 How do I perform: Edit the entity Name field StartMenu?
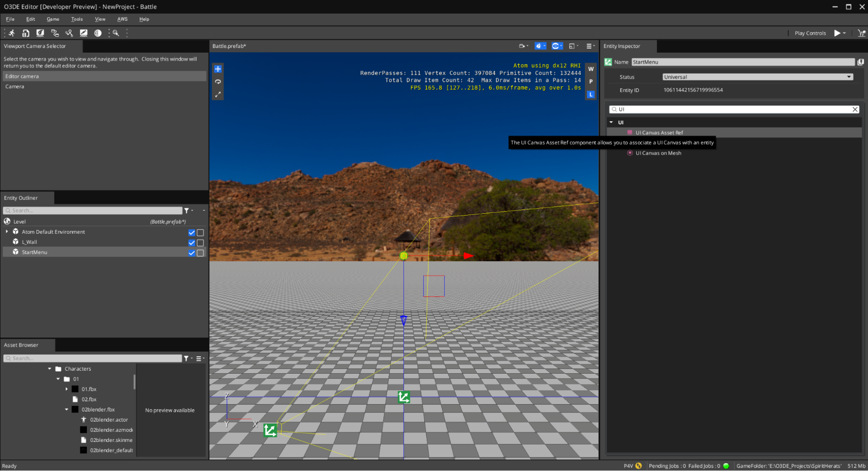pyautogui.click(x=743, y=62)
